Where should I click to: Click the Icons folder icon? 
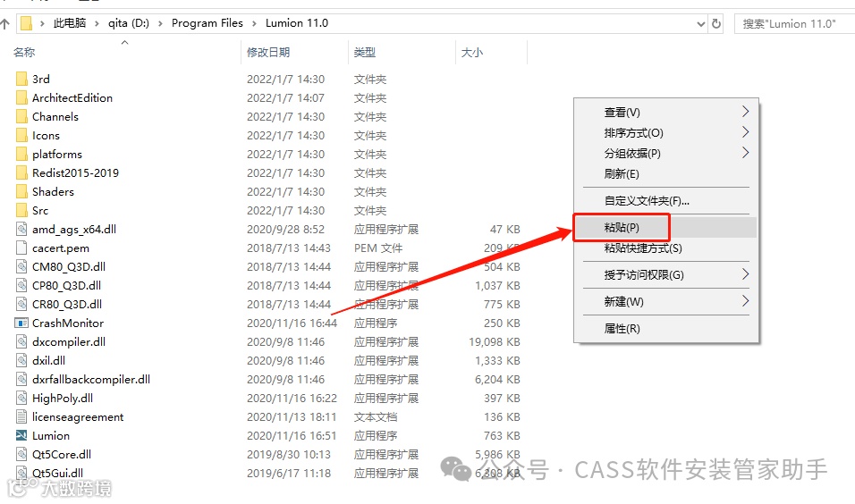[21, 136]
